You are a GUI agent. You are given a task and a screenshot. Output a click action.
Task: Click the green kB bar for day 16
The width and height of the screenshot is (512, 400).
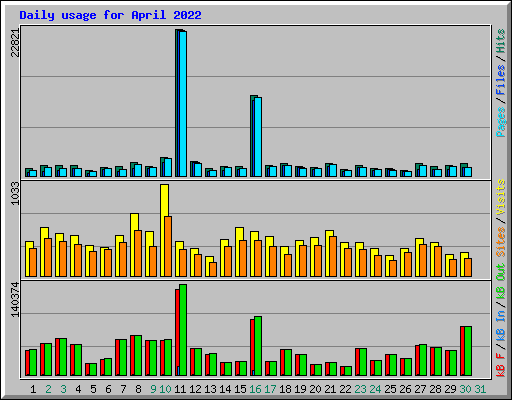[258, 346]
